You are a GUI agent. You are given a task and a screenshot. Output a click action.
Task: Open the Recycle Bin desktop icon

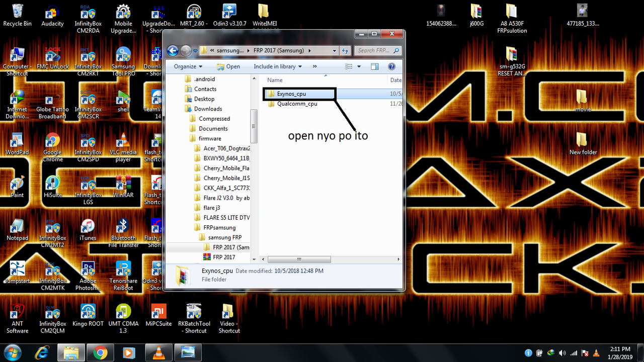(17, 16)
